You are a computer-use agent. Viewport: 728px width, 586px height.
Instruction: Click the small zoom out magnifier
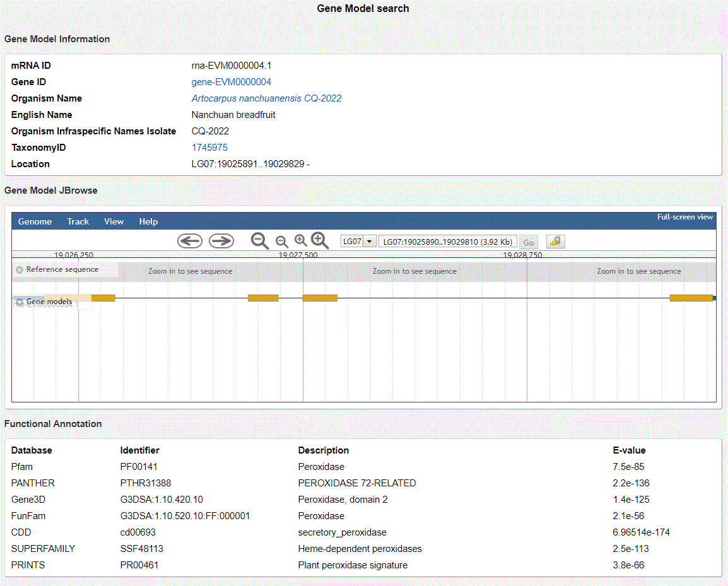[282, 242]
